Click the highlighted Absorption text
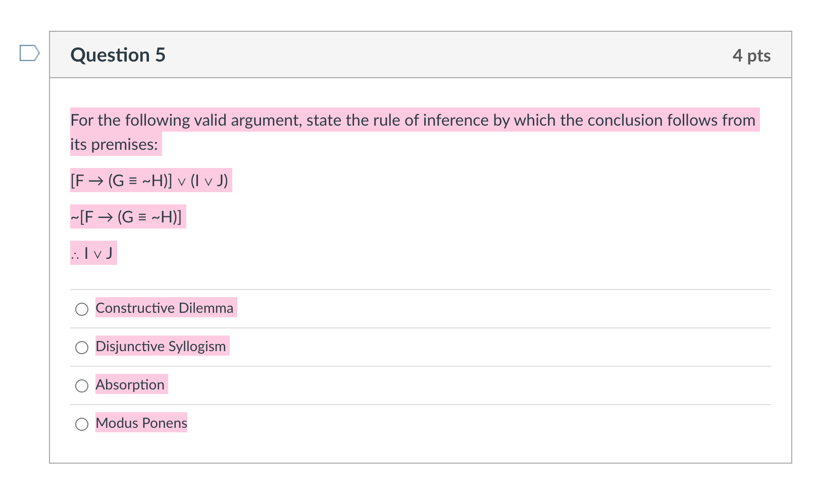This screenshot has width=814, height=504. click(x=130, y=385)
